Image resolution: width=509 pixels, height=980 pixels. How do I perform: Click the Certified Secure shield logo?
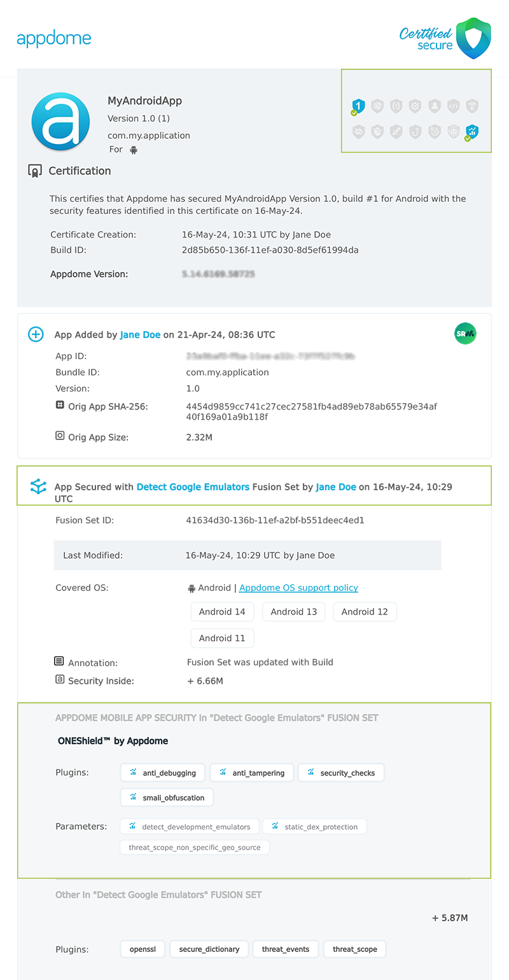pyautogui.click(x=473, y=38)
